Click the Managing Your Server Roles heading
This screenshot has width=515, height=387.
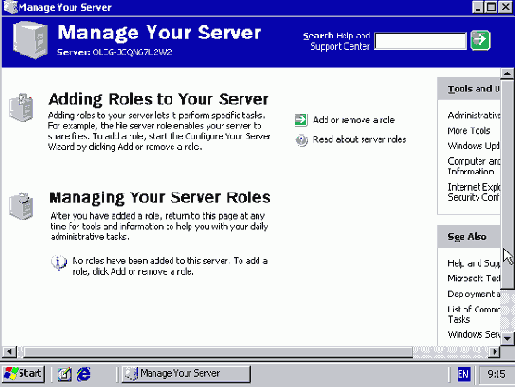pos(160,198)
